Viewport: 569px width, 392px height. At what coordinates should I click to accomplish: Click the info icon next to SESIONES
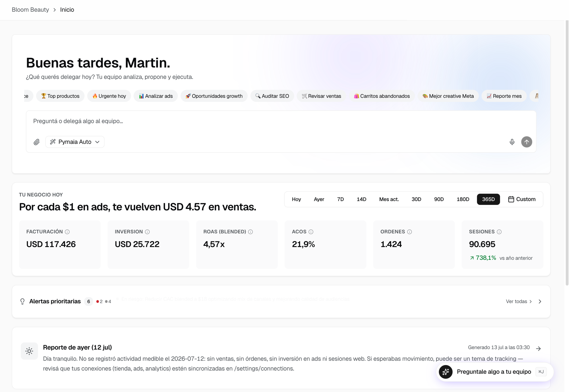(x=499, y=232)
